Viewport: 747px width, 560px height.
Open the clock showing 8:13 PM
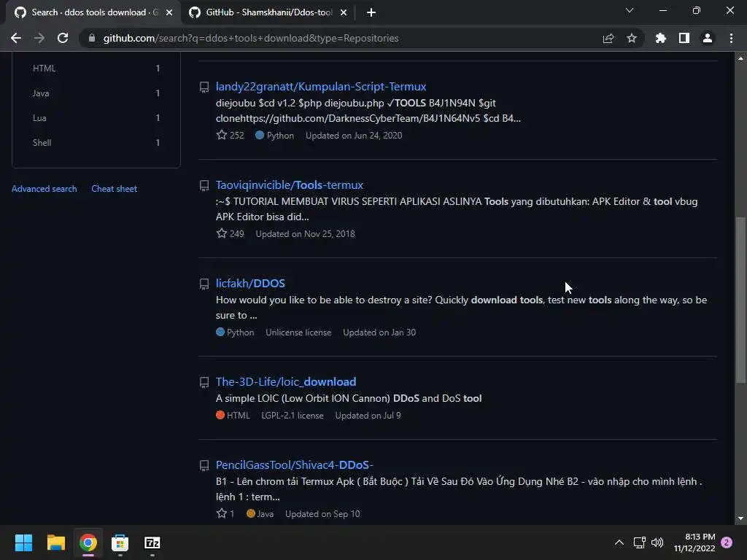pos(694,542)
